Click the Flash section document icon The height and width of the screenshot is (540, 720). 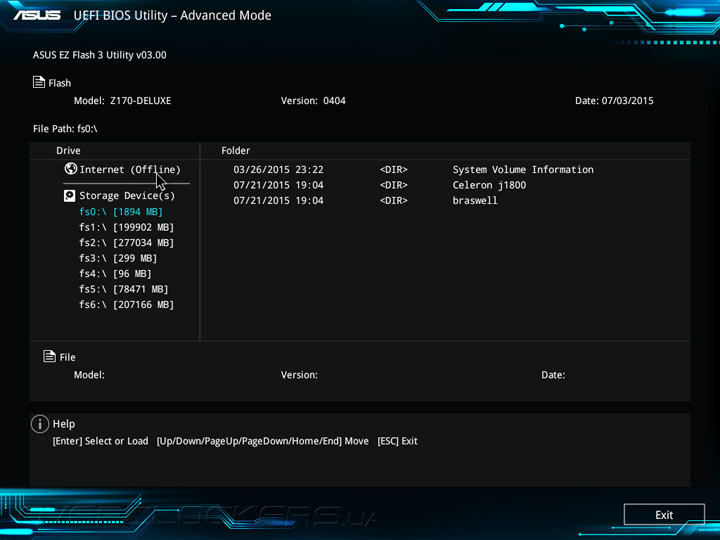(39, 82)
